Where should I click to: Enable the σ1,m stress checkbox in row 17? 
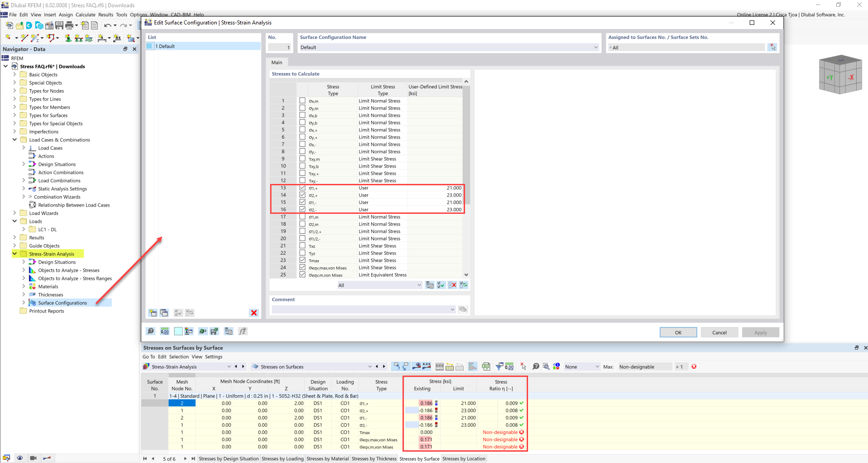302,217
